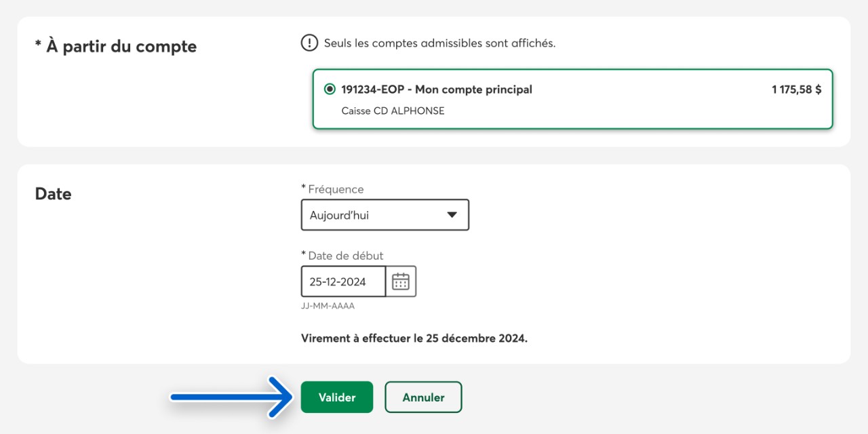Viewport: 868px width, 434px height.
Task: Click the Caisse CD ALPHONSE text
Action: coord(393,111)
